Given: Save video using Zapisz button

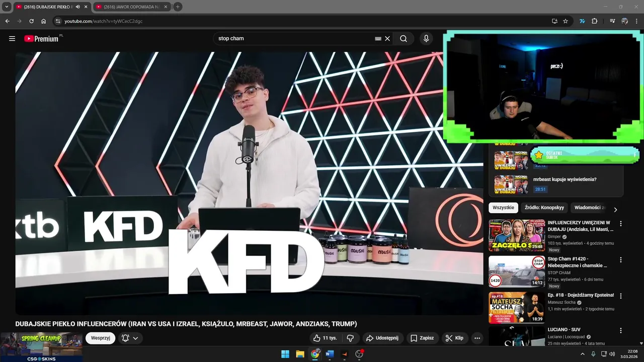Looking at the screenshot, I should tap(422, 338).
